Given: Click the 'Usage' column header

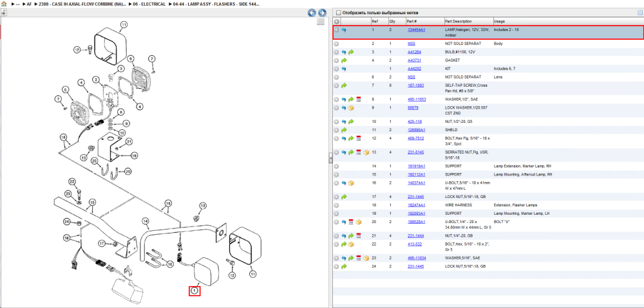Looking at the screenshot, I should coord(500,21).
